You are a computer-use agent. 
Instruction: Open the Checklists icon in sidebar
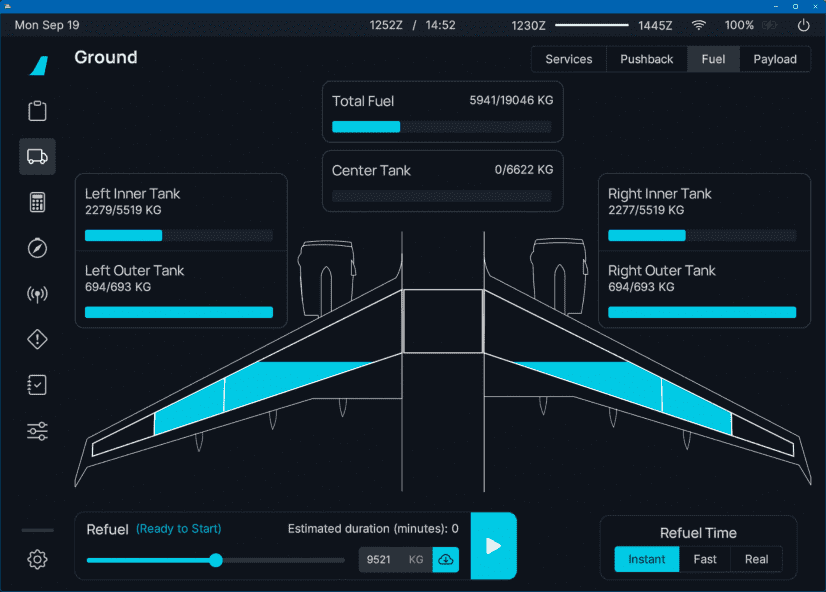[x=37, y=386]
